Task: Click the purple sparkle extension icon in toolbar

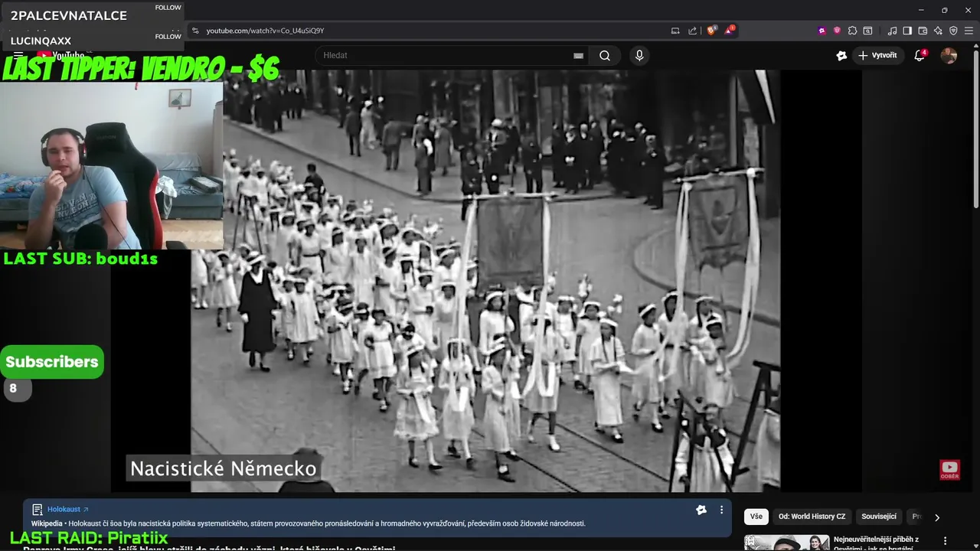Action: point(822,31)
